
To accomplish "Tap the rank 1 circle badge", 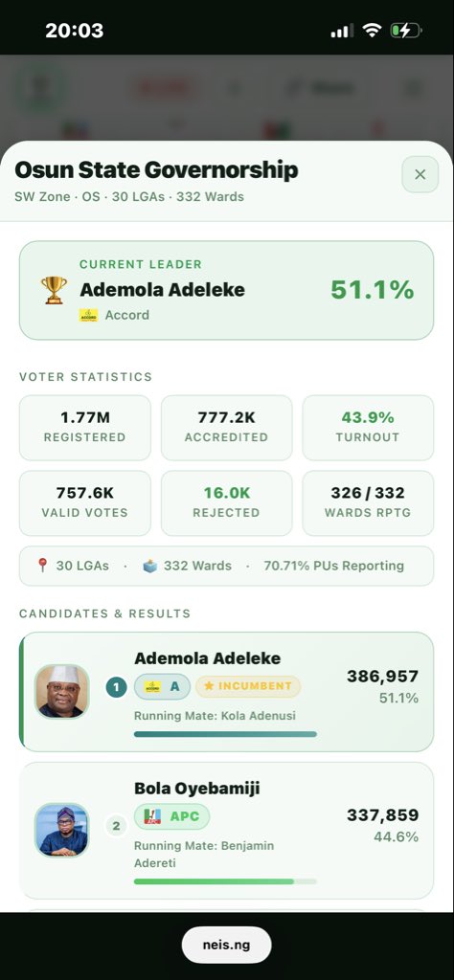I will [116, 687].
